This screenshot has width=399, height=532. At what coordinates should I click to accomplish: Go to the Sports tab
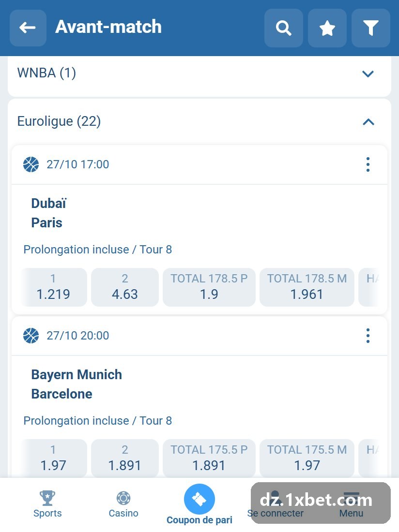(47, 504)
